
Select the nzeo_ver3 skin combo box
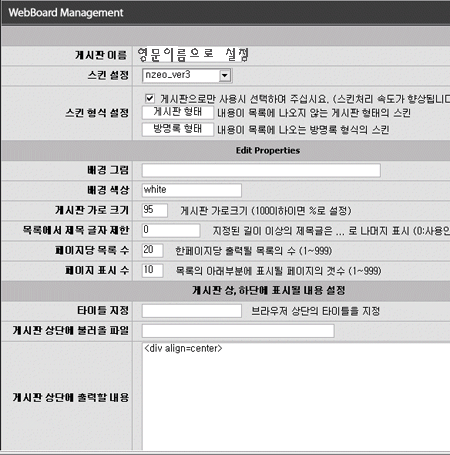point(187,75)
